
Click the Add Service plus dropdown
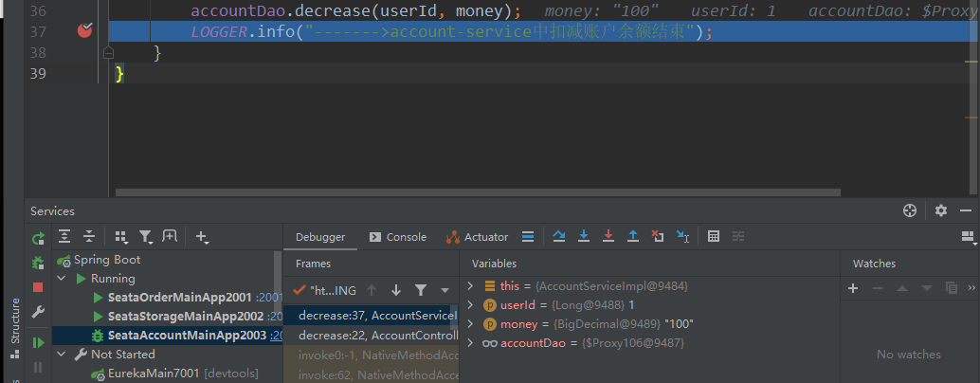(201, 236)
